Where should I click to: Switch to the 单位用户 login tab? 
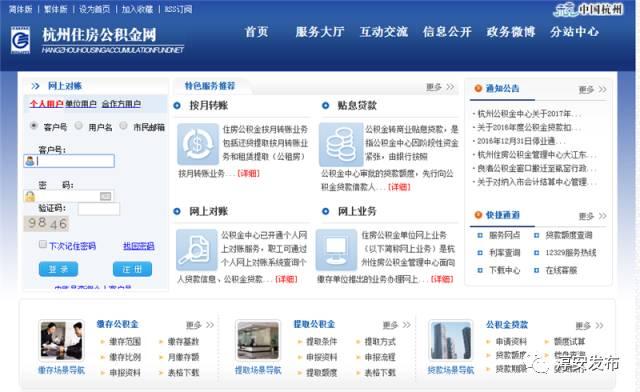click(x=81, y=104)
